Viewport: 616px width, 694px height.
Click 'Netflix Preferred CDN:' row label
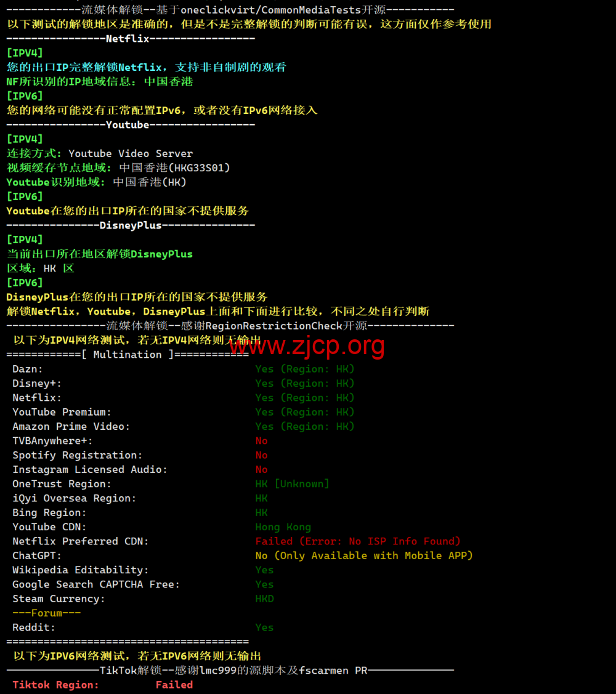tap(81, 541)
